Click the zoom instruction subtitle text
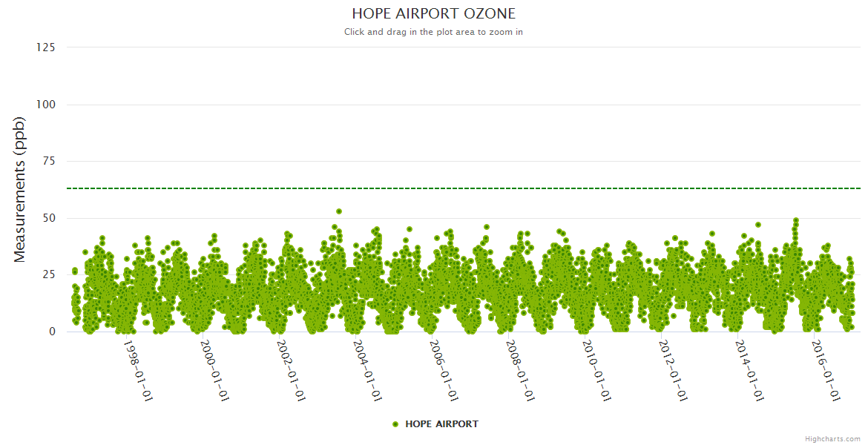 click(x=433, y=32)
